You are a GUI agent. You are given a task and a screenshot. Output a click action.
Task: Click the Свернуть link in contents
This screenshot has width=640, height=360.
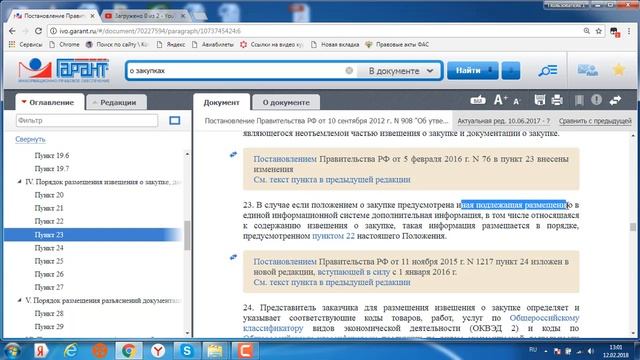30,139
